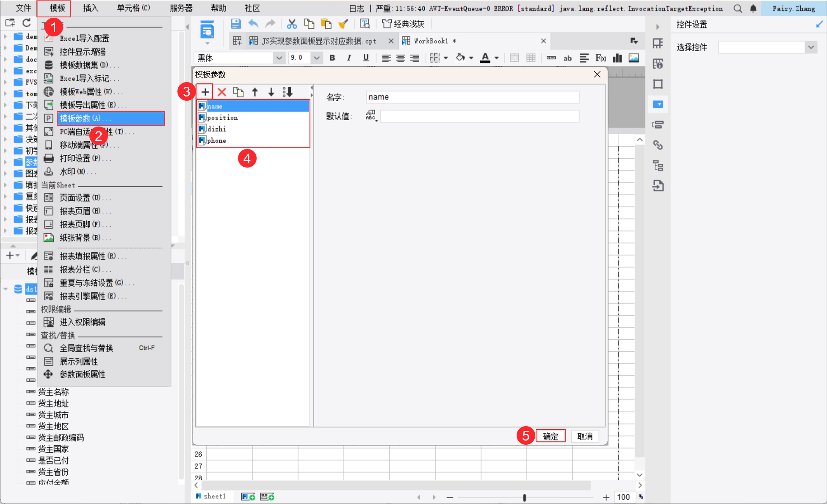
Task: Click the format painter brush icon
Action: 343,24
